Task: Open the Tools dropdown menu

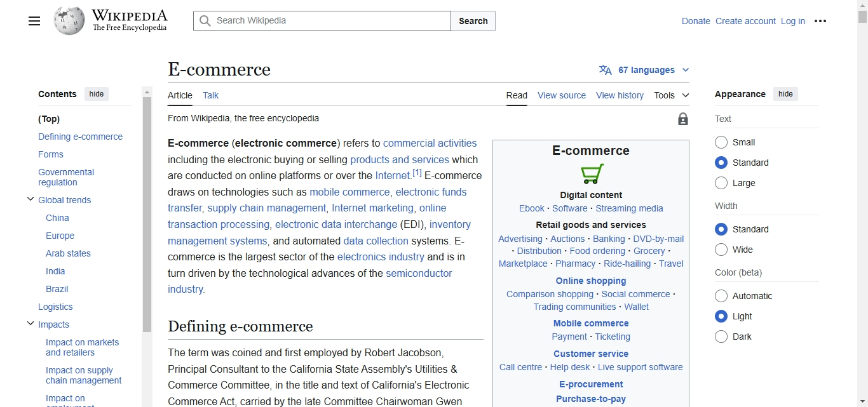Action: (x=672, y=95)
